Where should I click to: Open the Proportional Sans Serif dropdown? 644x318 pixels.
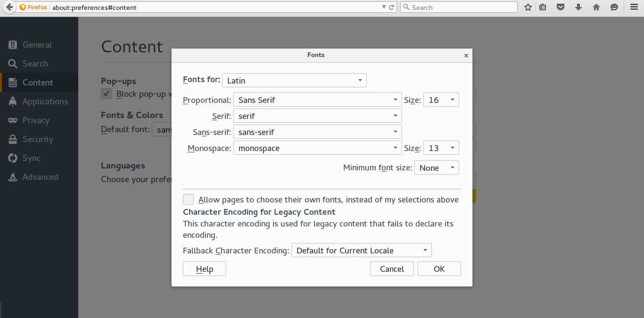pyautogui.click(x=317, y=100)
